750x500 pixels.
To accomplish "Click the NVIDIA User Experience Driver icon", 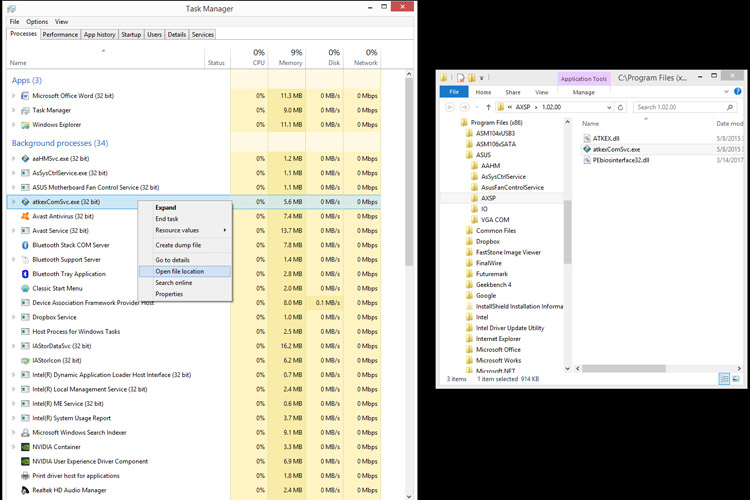I will pyautogui.click(x=25, y=461).
